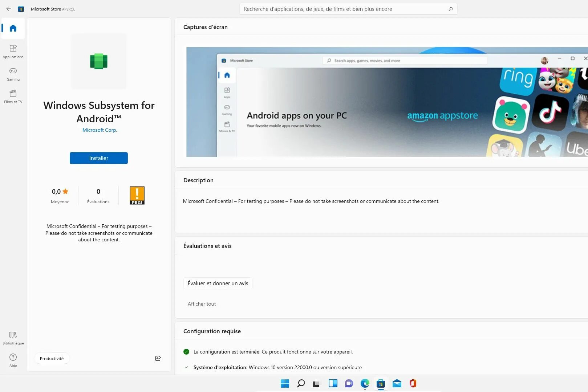Open Mail app from taskbar

pos(397,383)
